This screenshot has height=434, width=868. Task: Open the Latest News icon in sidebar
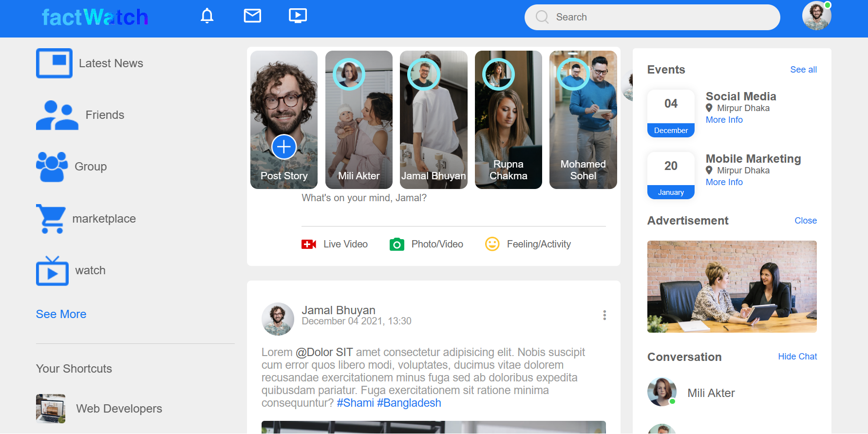point(54,63)
